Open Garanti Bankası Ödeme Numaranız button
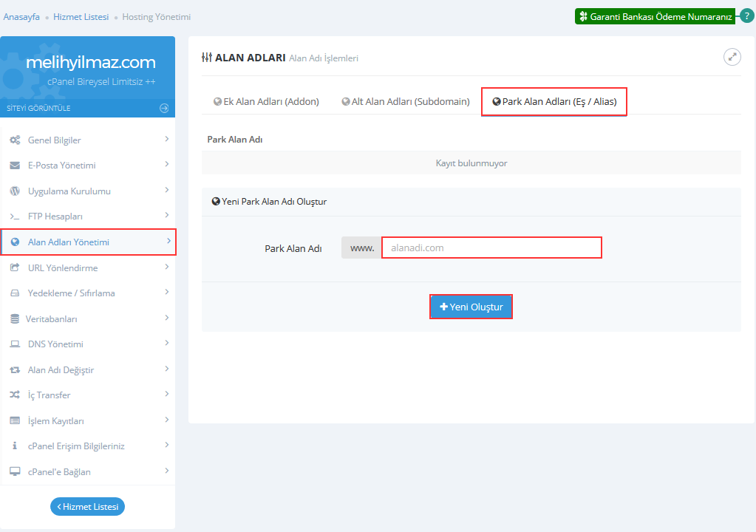Image resolution: width=756 pixels, height=532 pixels. click(x=655, y=16)
